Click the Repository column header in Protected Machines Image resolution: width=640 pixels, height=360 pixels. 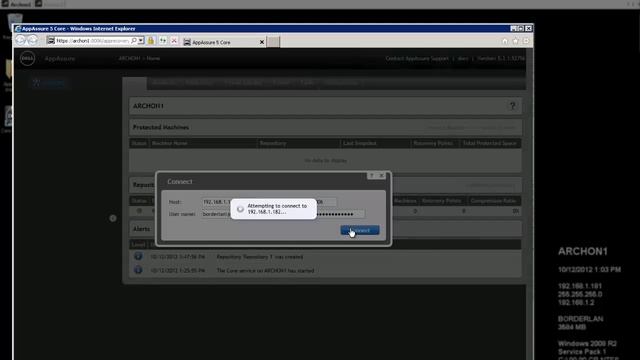point(273,143)
